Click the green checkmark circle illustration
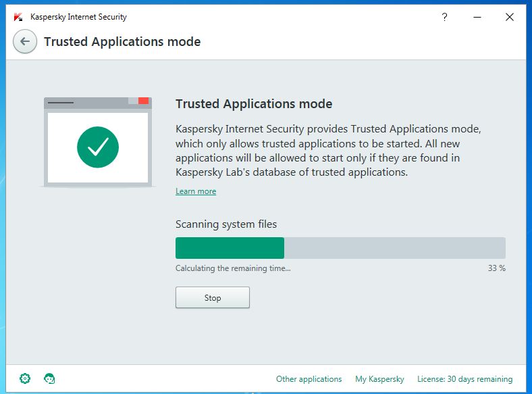The width and height of the screenshot is (532, 394). point(98,147)
